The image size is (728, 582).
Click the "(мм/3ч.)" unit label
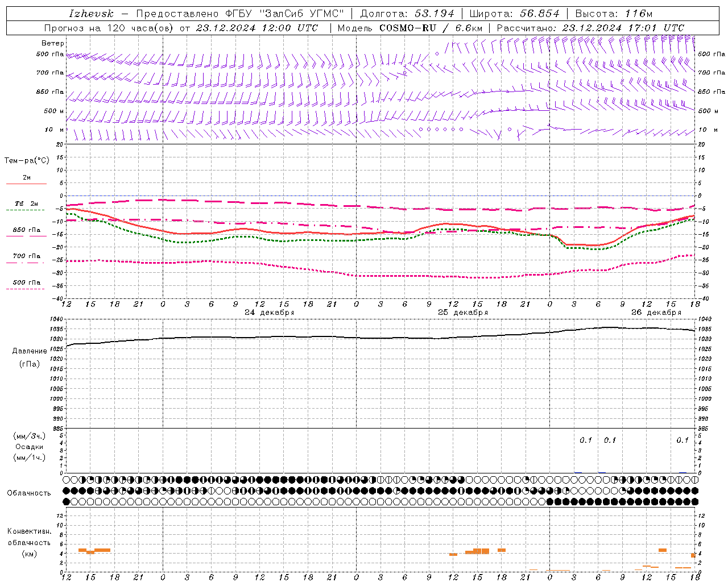coord(30,436)
